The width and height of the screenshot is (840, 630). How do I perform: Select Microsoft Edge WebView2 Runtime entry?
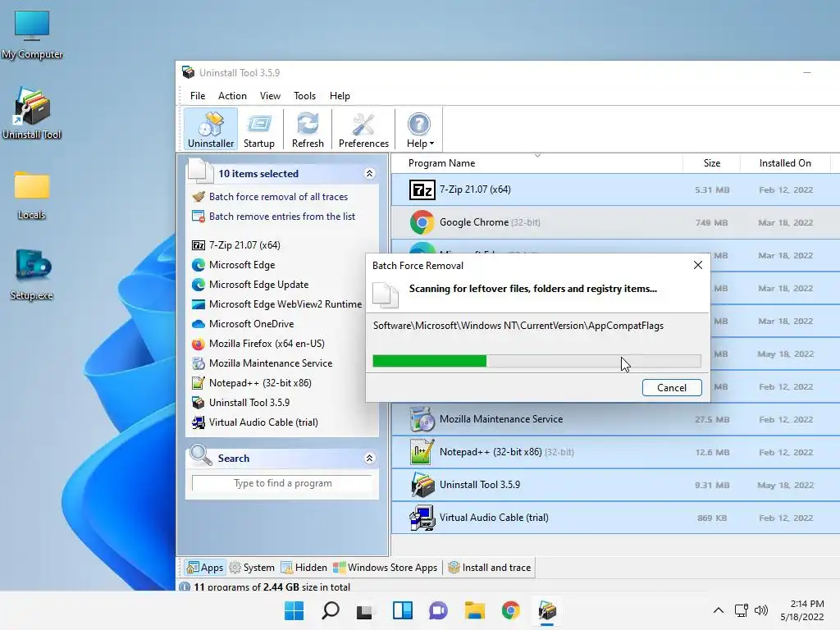(277, 304)
